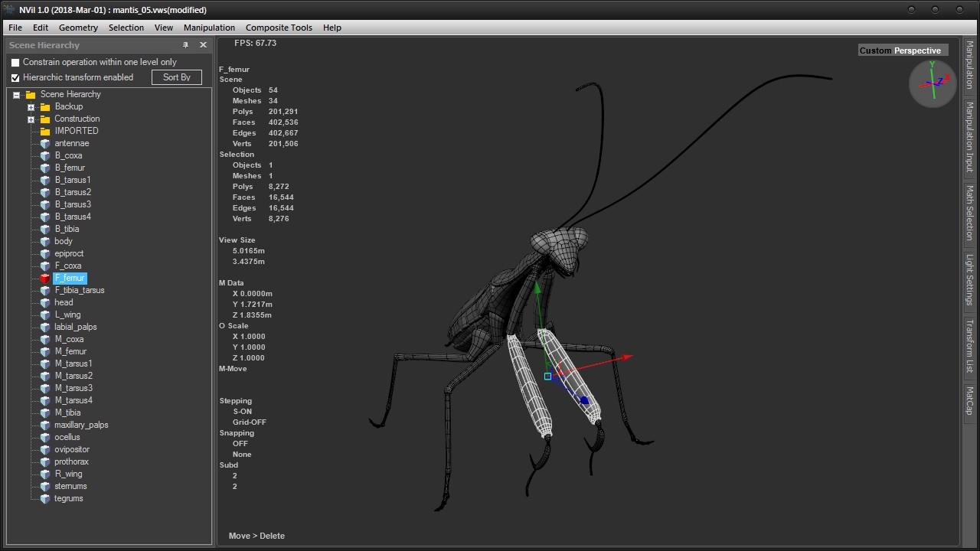Click the mesh icon next to antennae

[45, 143]
